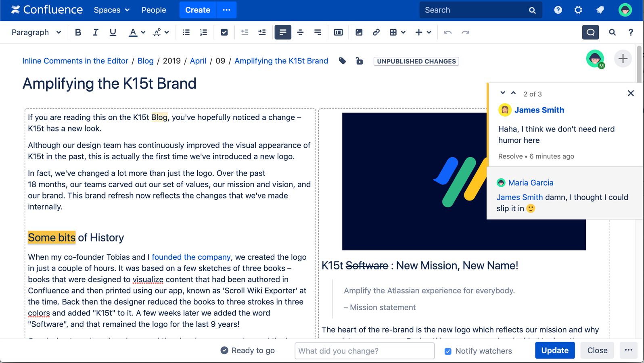
Task: Apply text color with the A icon
Action: pos(132,32)
